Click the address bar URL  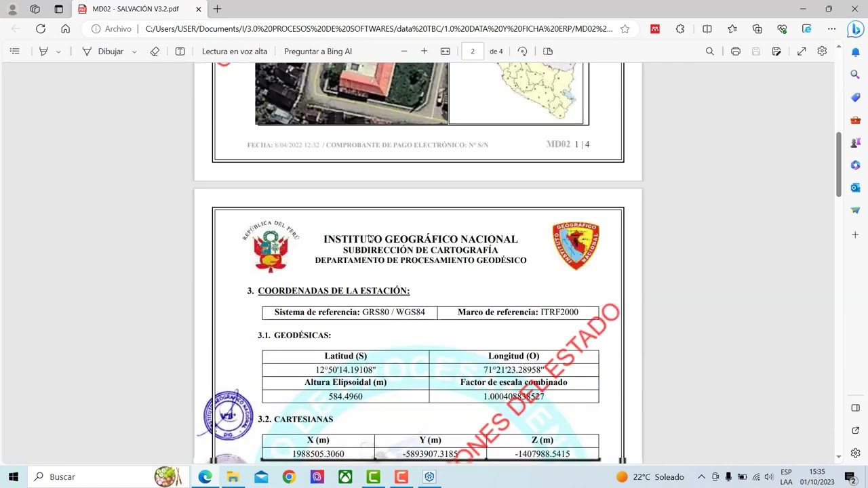point(379,28)
